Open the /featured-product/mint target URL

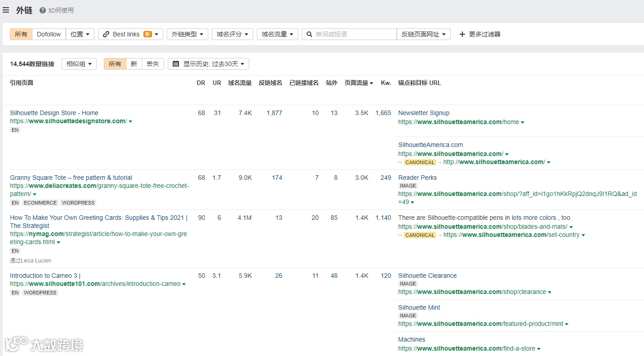pyautogui.click(x=481, y=324)
